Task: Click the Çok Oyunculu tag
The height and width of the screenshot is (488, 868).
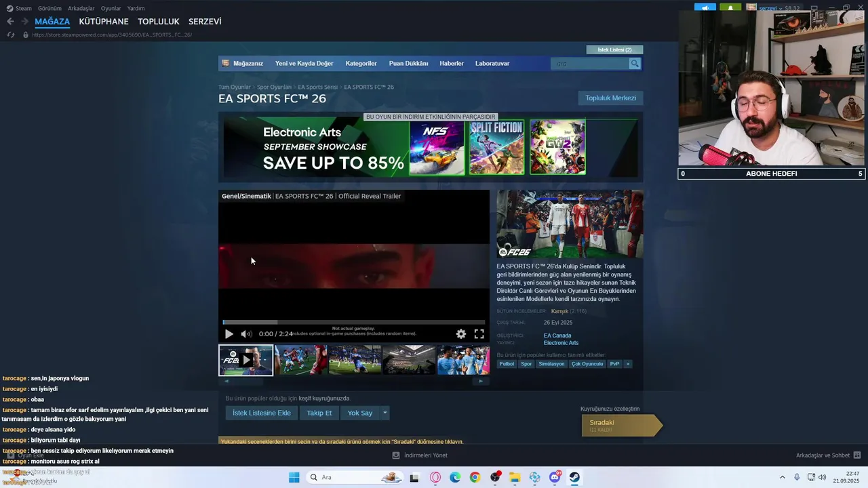Action: coord(587,364)
